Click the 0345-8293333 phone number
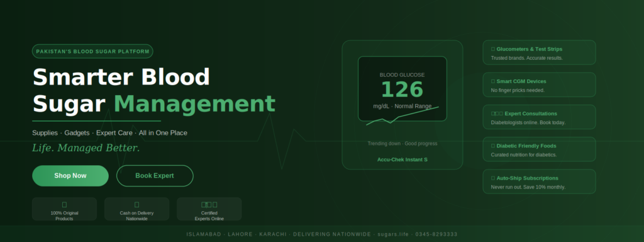Screen dimensions: 644x242 click(436, 234)
